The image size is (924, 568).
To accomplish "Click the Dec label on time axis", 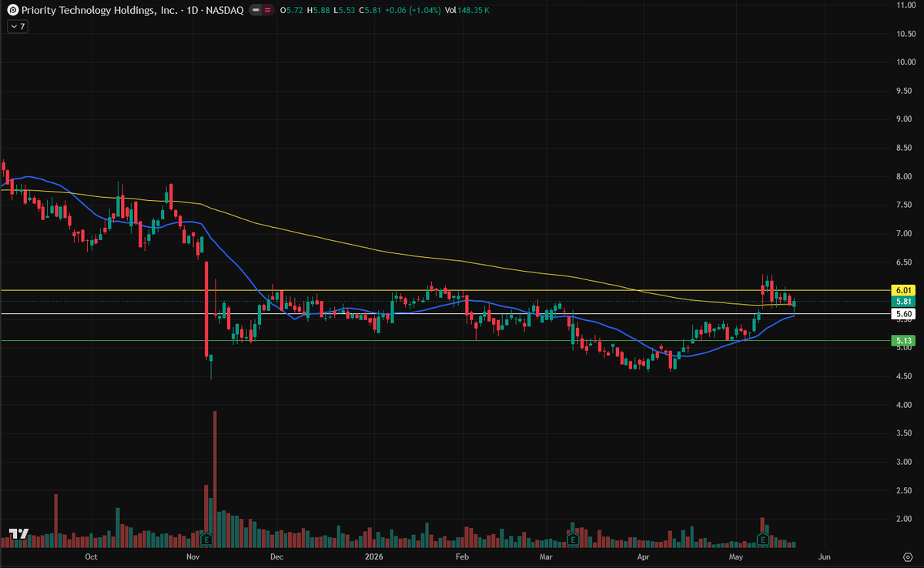I will [276, 556].
